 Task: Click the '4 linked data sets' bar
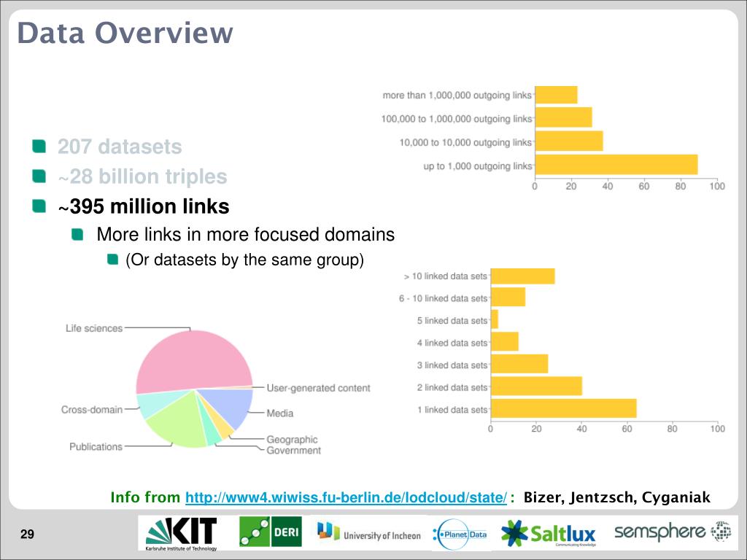click(505, 341)
